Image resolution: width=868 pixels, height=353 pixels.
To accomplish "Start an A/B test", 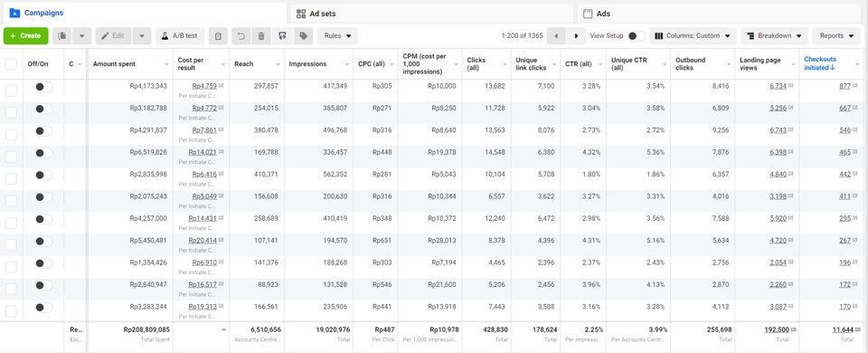I will pyautogui.click(x=180, y=36).
